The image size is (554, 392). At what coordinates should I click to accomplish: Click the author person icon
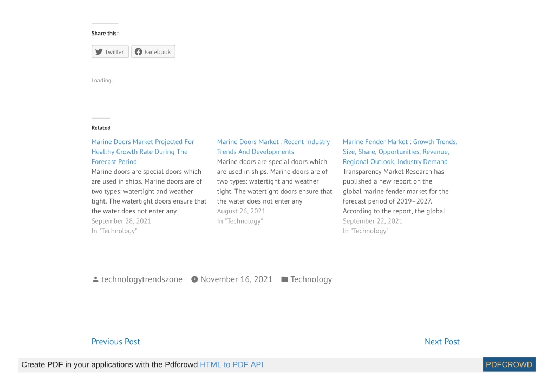coord(95,279)
